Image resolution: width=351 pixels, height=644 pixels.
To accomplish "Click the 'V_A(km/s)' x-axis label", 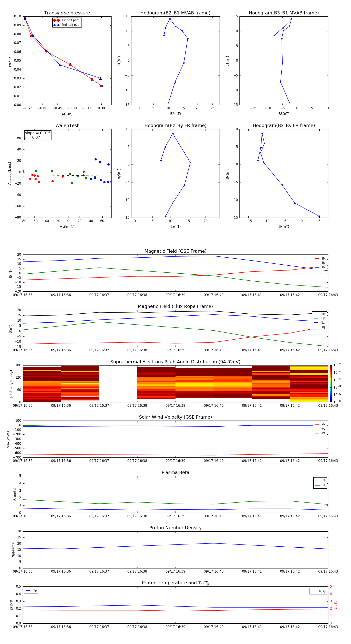I will (x=67, y=227).
